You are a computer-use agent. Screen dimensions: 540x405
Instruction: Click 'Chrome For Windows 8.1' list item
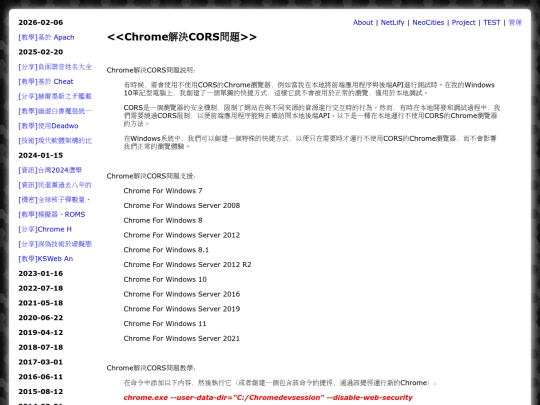tap(166, 250)
